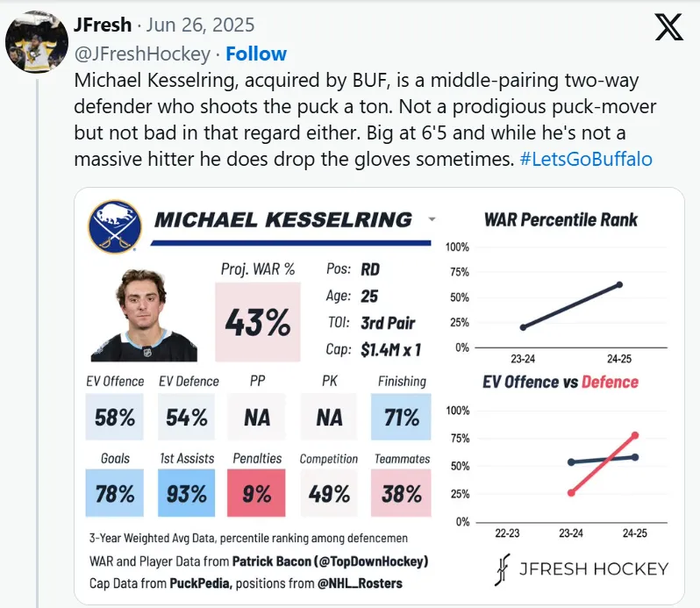Click the 71% Finishing stat tile

pyautogui.click(x=401, y=417)
